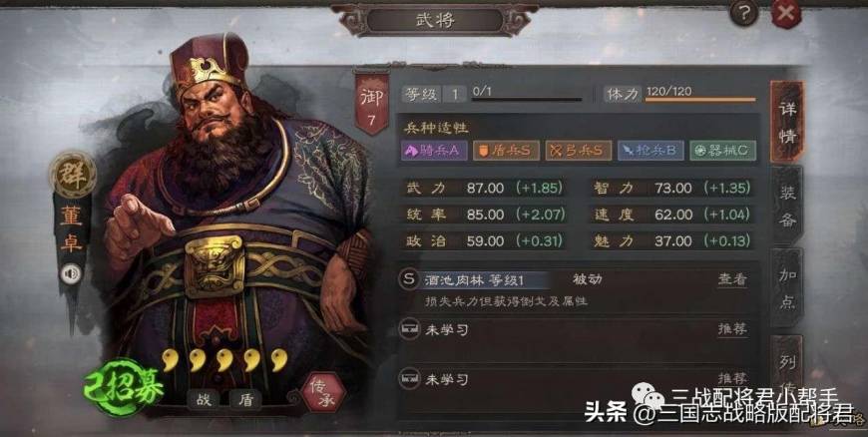Close the 武将 panel with red X
Viewport: 868px width, 437px height.
coord(785,14)
